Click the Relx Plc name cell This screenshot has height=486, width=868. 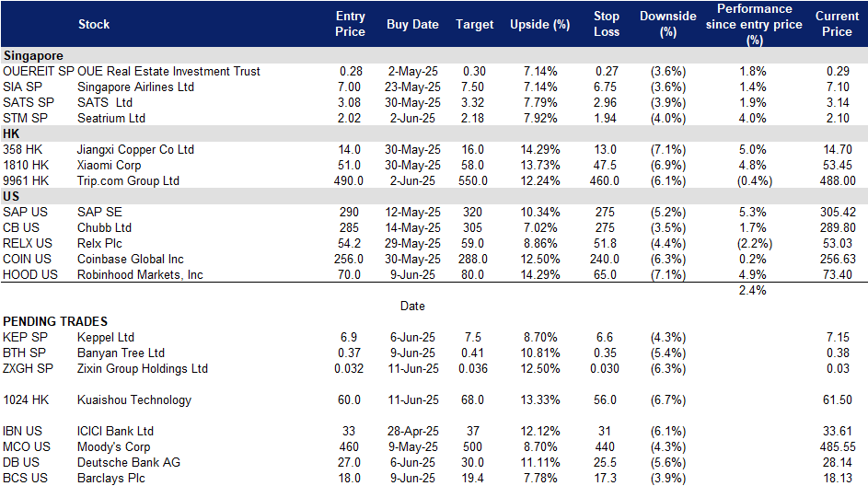pos(99,243)
